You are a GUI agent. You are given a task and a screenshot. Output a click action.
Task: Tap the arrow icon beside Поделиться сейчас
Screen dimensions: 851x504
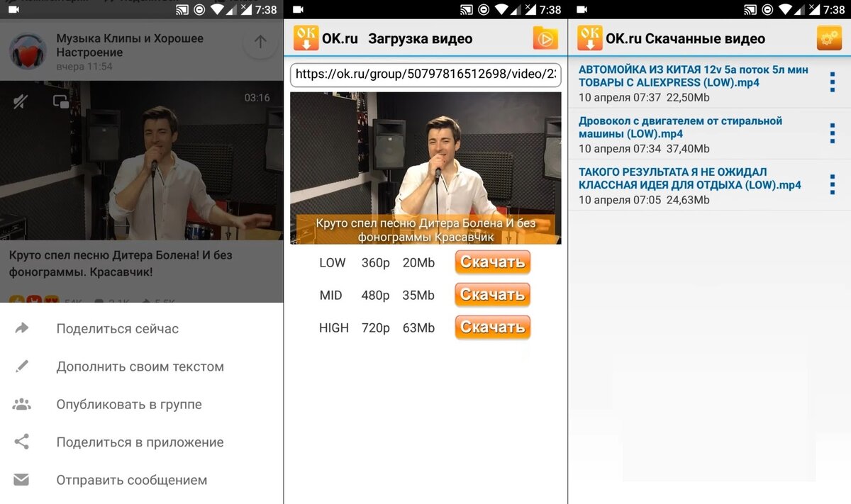click(22, 328)
